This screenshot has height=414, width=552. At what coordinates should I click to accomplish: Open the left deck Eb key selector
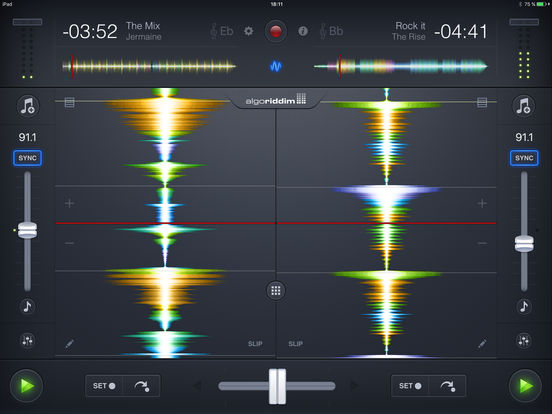(x=222, y=31)
